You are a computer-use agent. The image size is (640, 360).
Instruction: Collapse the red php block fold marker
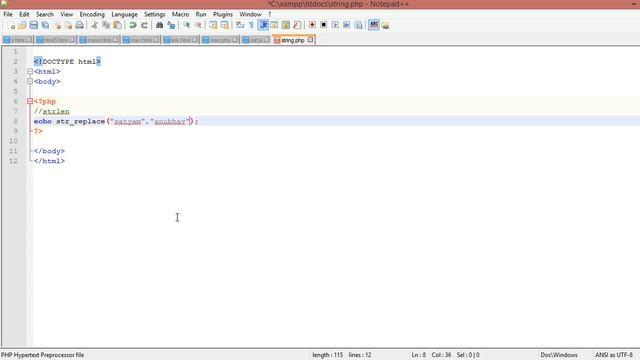30,101
